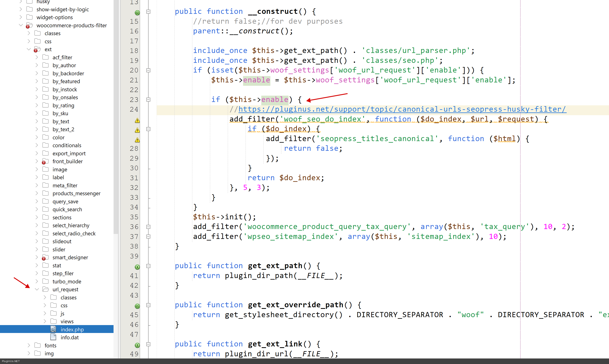The image size is (609, 364).
Task: Collapse the url_request folder
Action: pyautogui.click(x=37, y=290)
